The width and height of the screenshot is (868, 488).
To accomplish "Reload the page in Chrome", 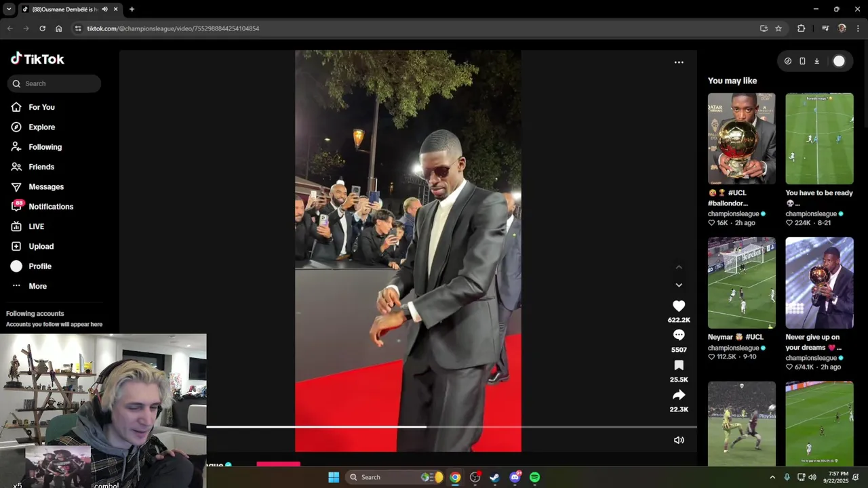I will click(x=42, y=28).
